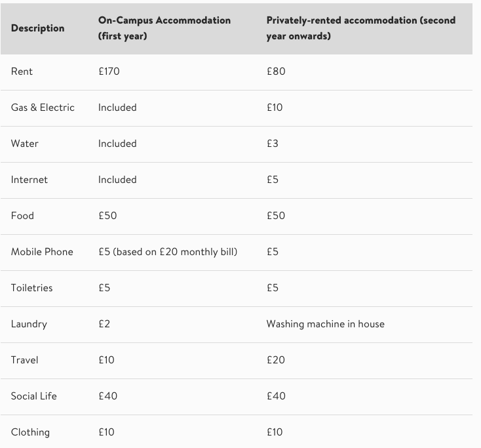Select the Gas & Electric row label
Screen dimensions: 481x448
point(43,108)
